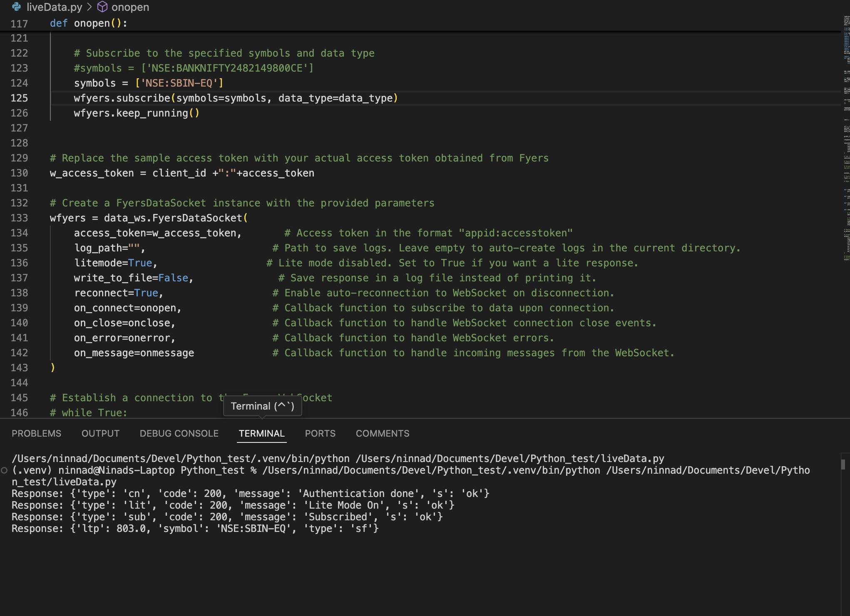Click 'on_error=onerror,' on line 141
The width and height of the screenshot is (850, 616).
tap(125, 338)
